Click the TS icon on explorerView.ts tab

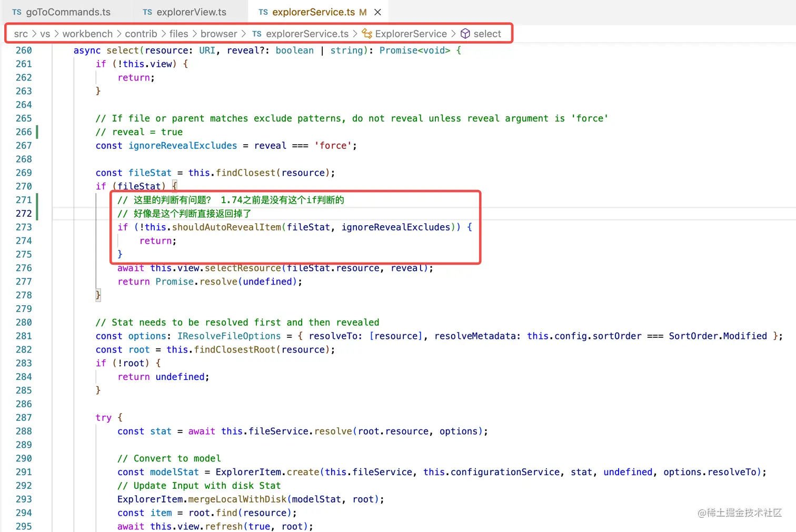pos(147,12)
